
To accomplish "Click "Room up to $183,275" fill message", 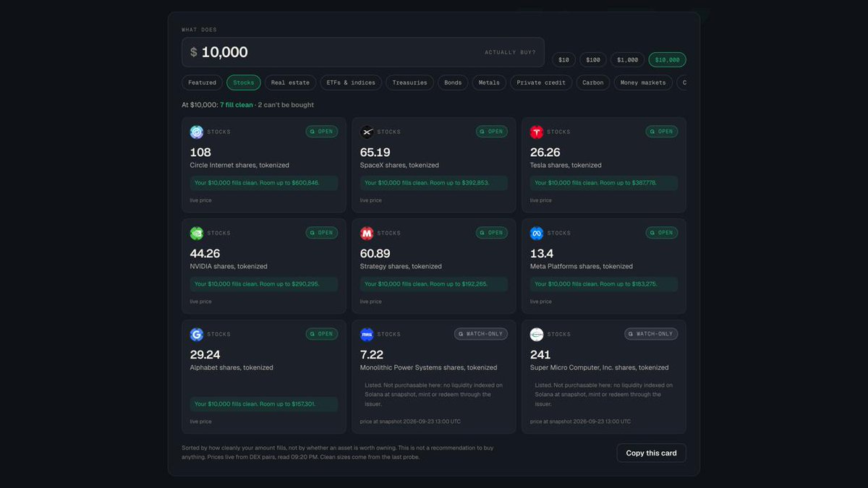I will click(x=604, y=284).
